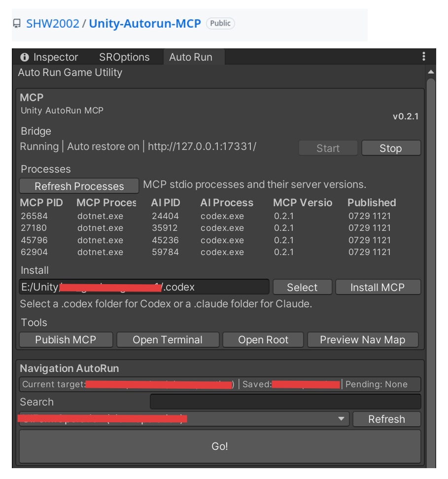
Task: Click the Search input field
Action: point(285,402)
